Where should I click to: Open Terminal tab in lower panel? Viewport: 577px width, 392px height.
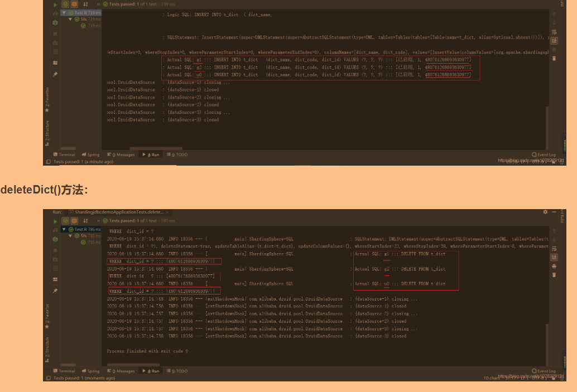tap(64, 371)
